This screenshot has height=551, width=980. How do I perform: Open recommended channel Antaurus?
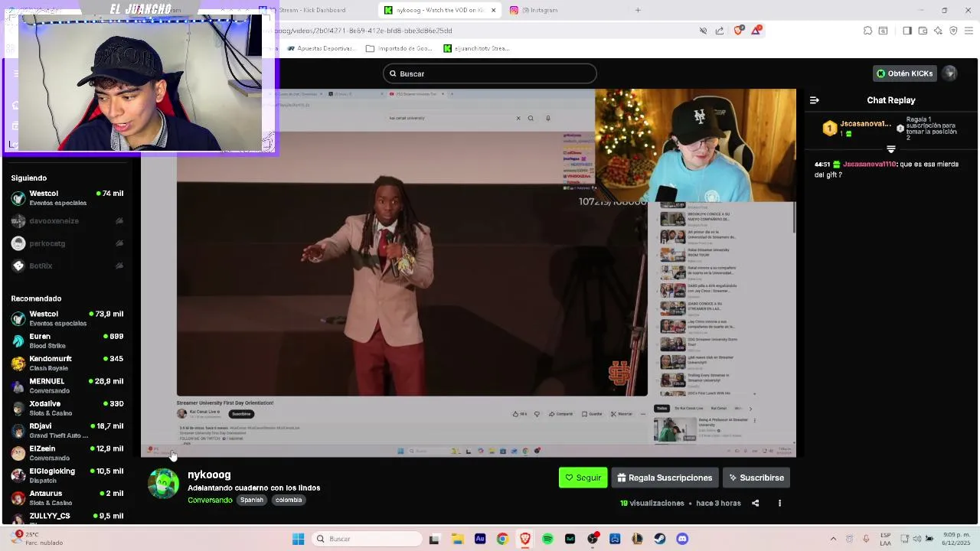point(67,497)
